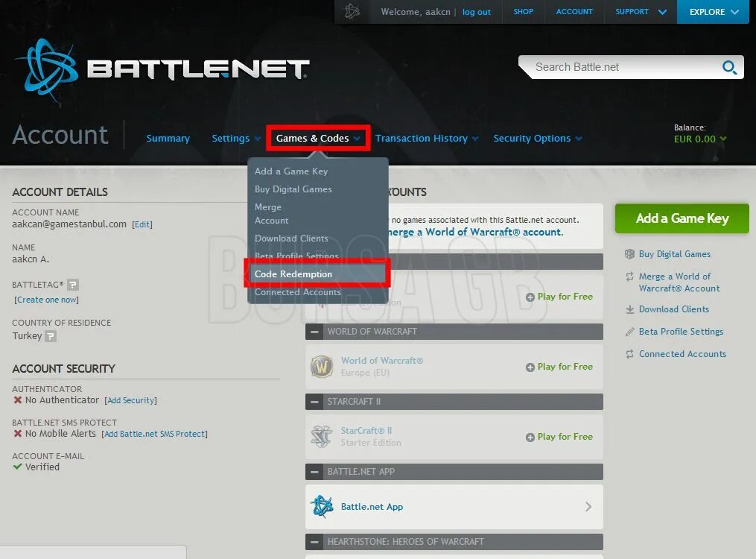Collapse the StarCraft II section
The image size is (756, 559).
click(314, 402)
